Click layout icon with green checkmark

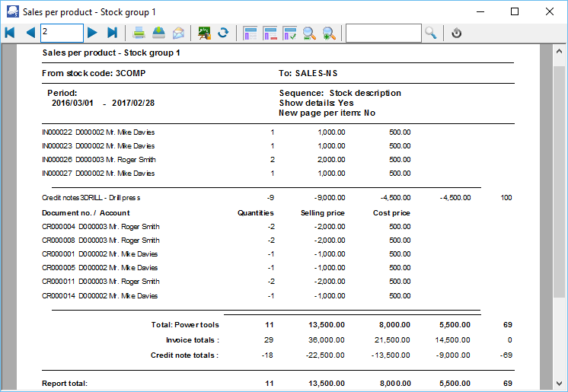pyautogui.click(x=289, y=33)
